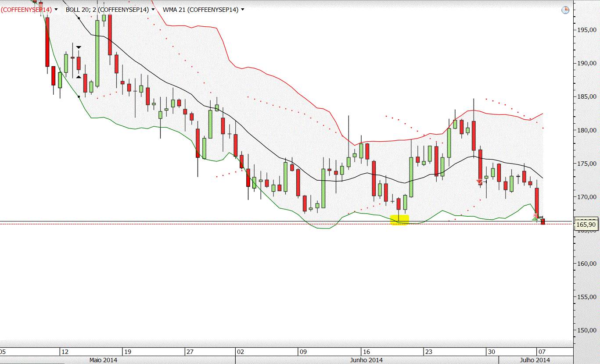Click the date label 02 on the time axis
Image resolution: width=600 pixels, height=364 pixels.
240,352
